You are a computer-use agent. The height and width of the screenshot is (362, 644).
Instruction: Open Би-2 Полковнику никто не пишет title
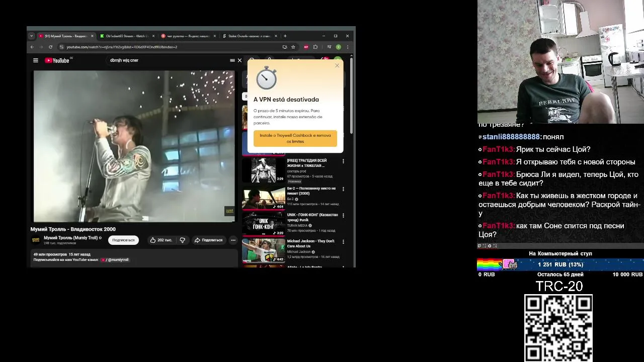pos(311,191)
